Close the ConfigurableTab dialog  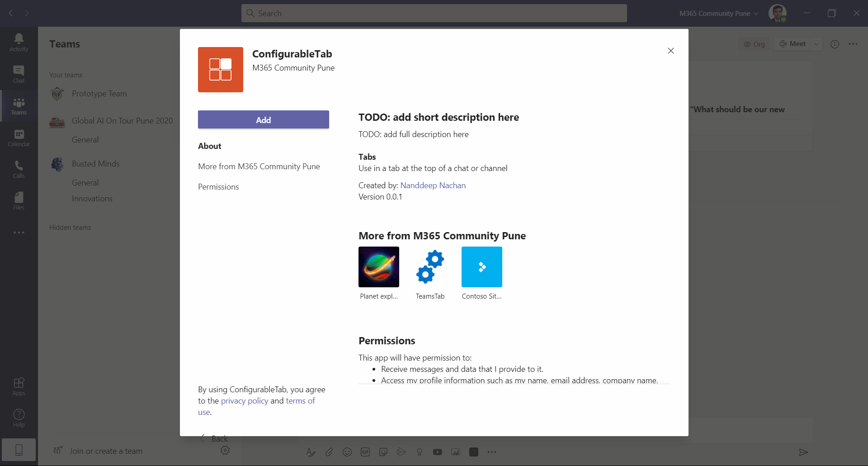(670, 51)
